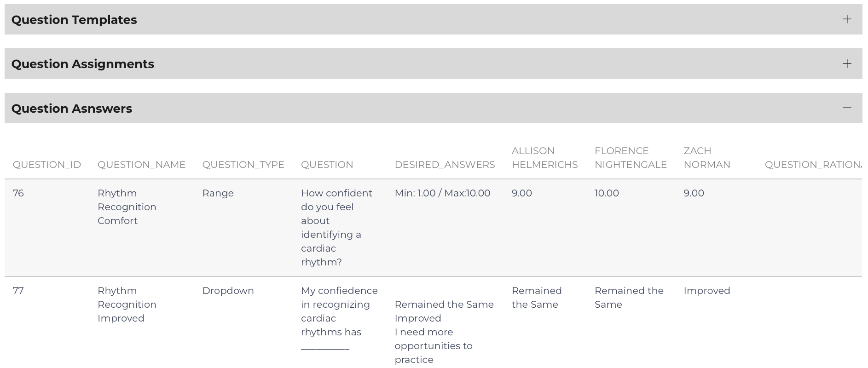Click the DESIRED_ANSWERS column header

[445, 165]
